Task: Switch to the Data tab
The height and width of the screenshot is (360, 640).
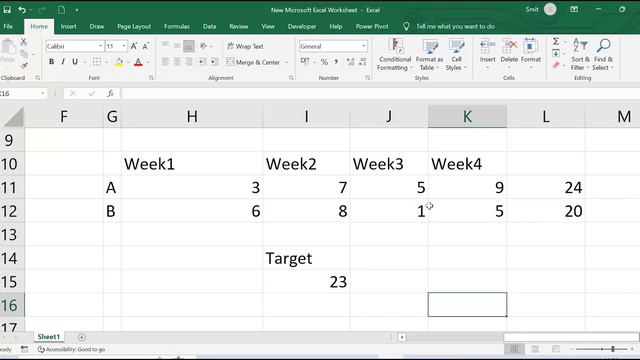Action: click(x=209, y=26)
